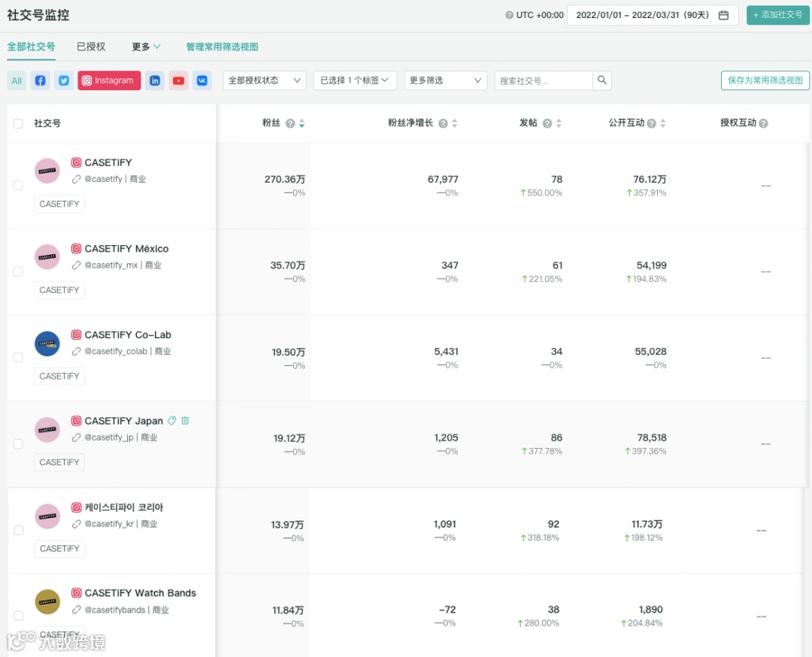812x657 pixels.
Task: Click help icon next to 发帖
Action: pos(547,123)
